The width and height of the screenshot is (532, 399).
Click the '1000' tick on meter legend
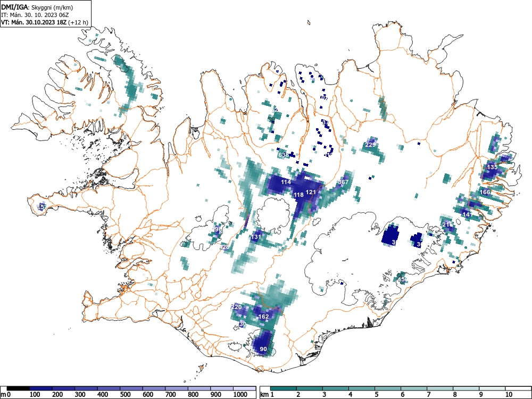tap(240, 395)
